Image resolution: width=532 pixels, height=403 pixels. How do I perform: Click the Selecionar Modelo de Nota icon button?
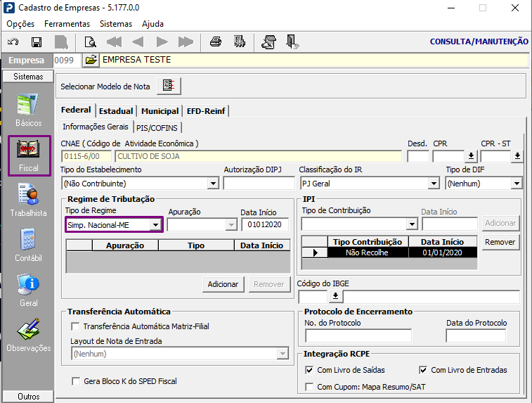tap(169, 86)
